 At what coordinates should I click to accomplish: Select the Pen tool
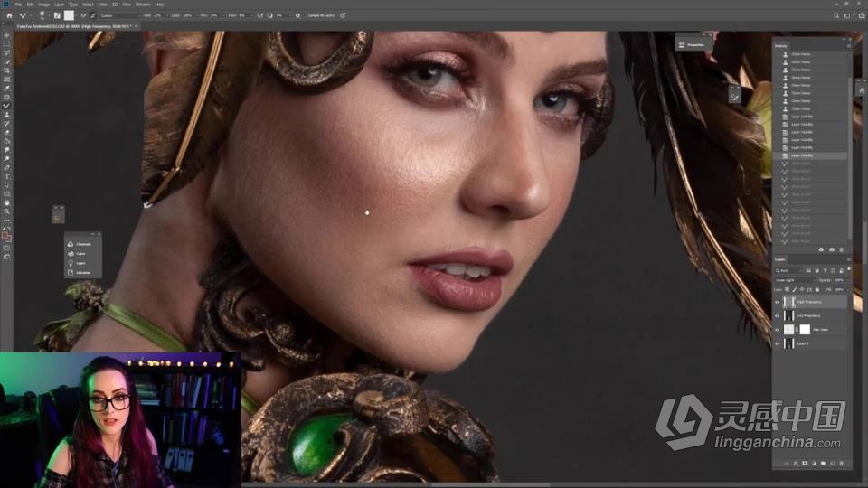tap(6, 167)
